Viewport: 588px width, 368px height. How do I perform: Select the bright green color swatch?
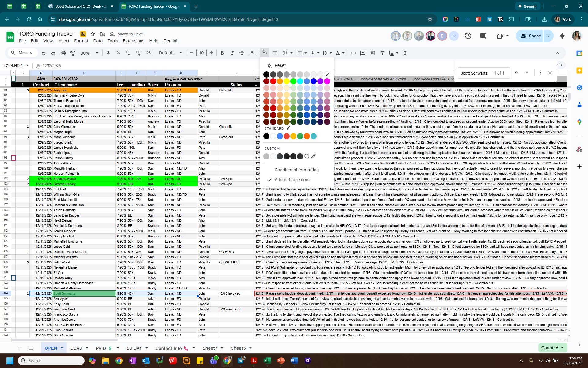[293, 81]
